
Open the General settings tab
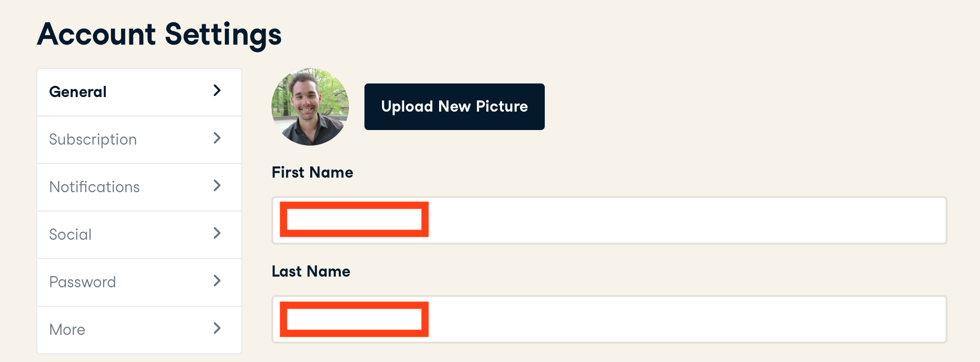point(78,92)
